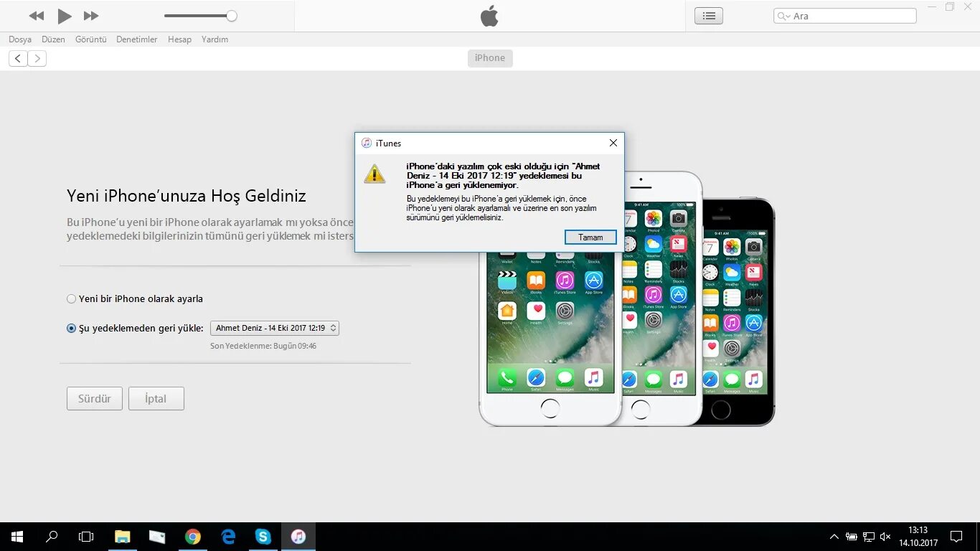Image resolution: width=980 pixels, height=551 pixels.
Task: Click the Apple logo in header
Action: (x=489, y=16)
